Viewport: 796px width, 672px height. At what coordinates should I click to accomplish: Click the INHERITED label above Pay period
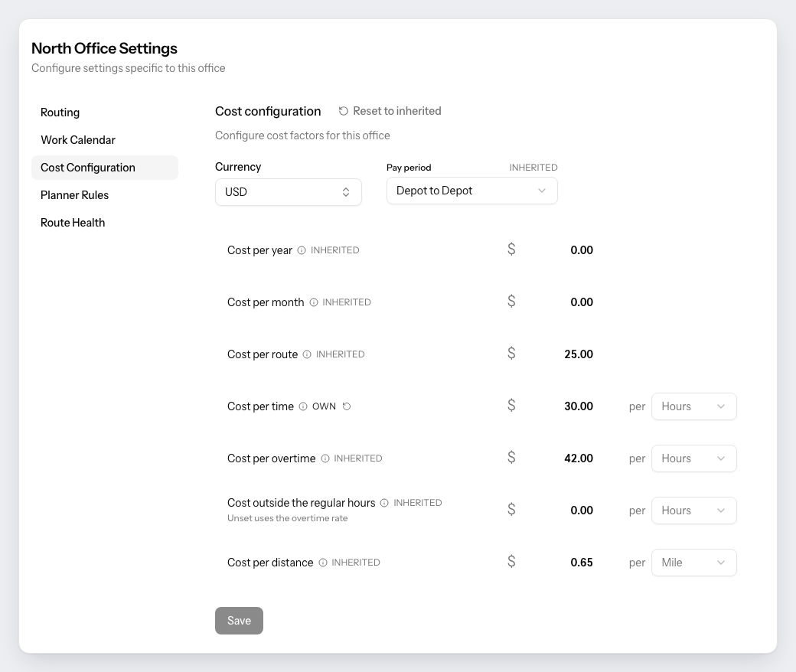(x=533, y=168)
